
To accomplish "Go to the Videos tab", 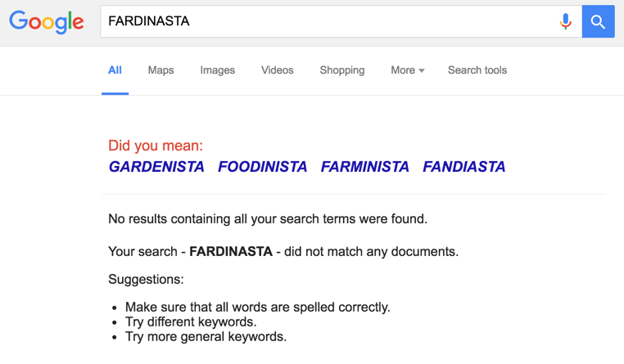I will (278, 70).
